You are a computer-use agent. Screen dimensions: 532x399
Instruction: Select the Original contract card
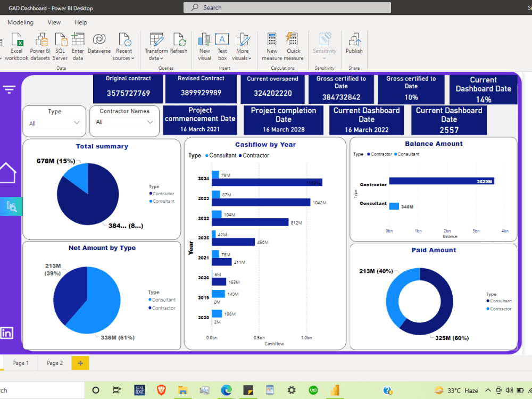128,88
